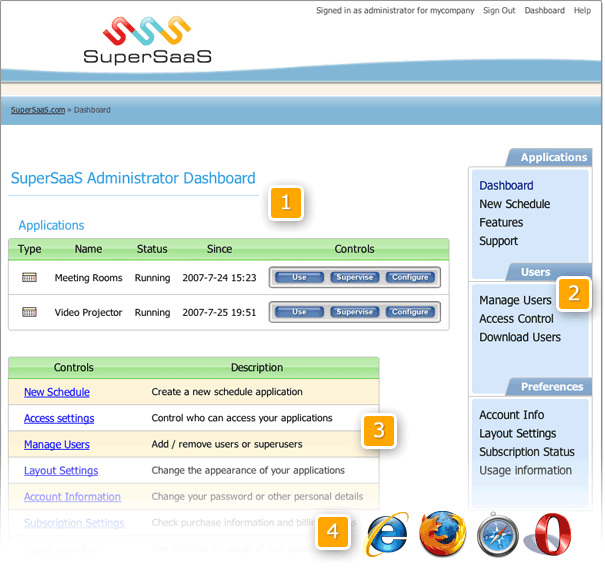Click the Safari compass browser icon
Screen dimensions: 605x580
[x=497, y=535]
